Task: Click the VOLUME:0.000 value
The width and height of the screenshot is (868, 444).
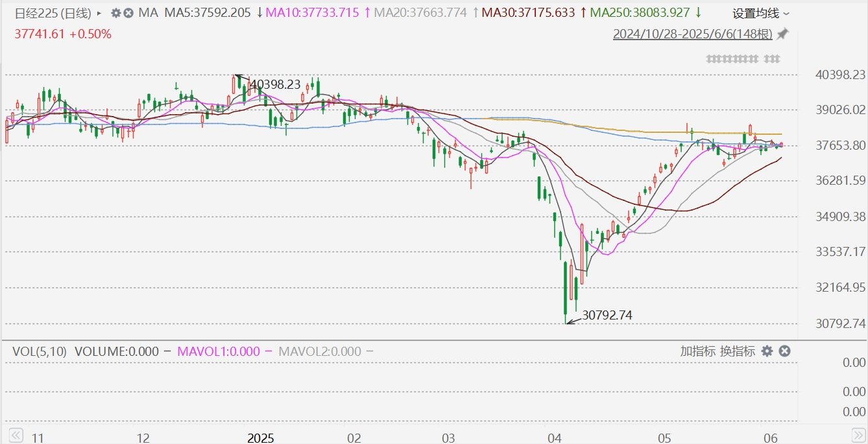Action: point(117,351)
